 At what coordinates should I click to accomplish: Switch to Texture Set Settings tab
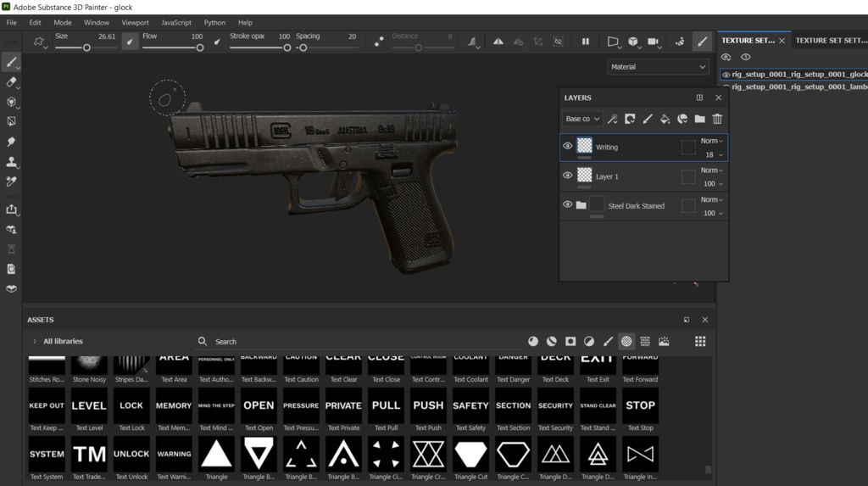831,41
